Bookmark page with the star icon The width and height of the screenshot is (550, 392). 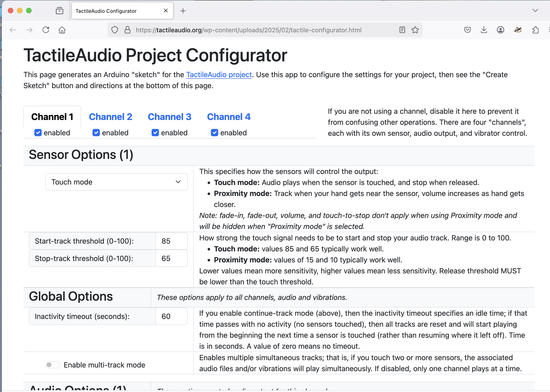coord(415,30)
